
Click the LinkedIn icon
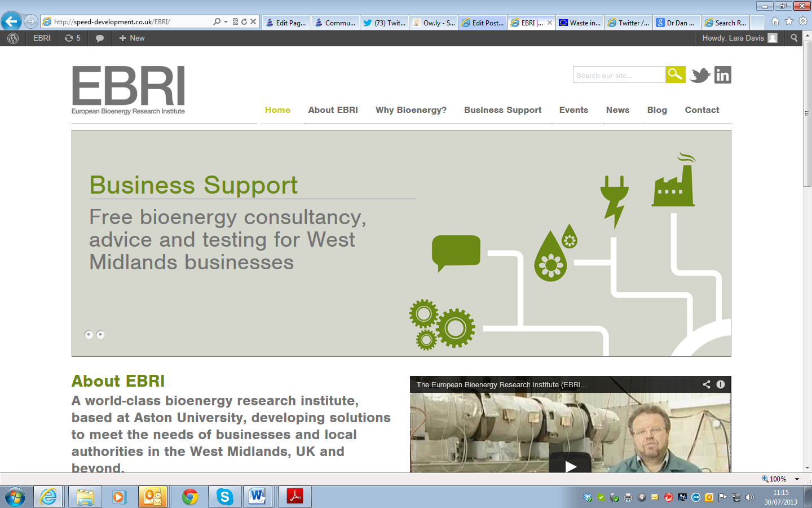[723, 75]
